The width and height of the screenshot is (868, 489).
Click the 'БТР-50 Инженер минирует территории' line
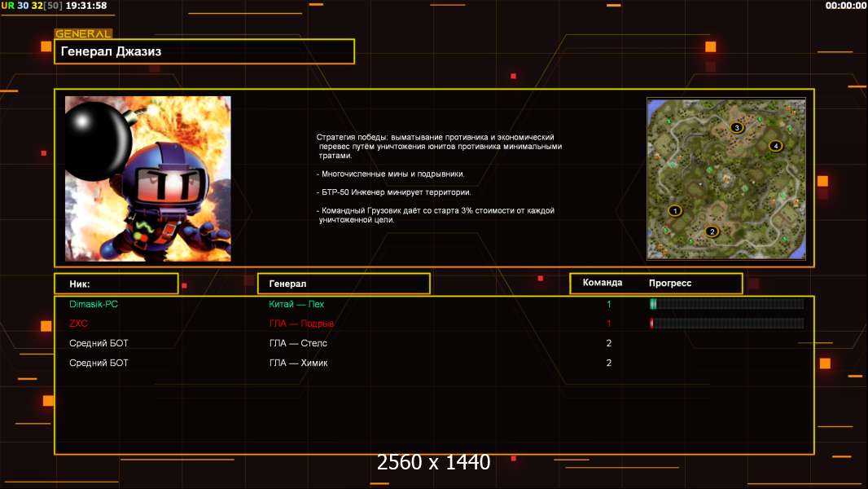[393, 192]
